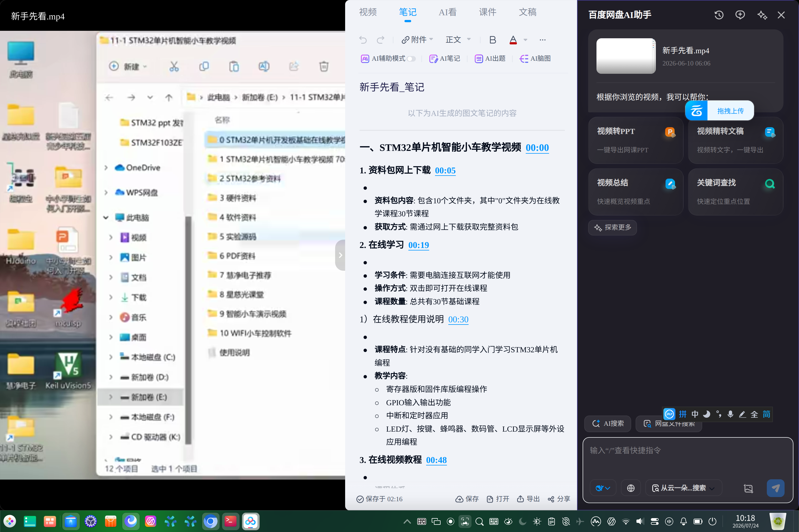Open the 视频精转文稿 card

coord(735,140)
